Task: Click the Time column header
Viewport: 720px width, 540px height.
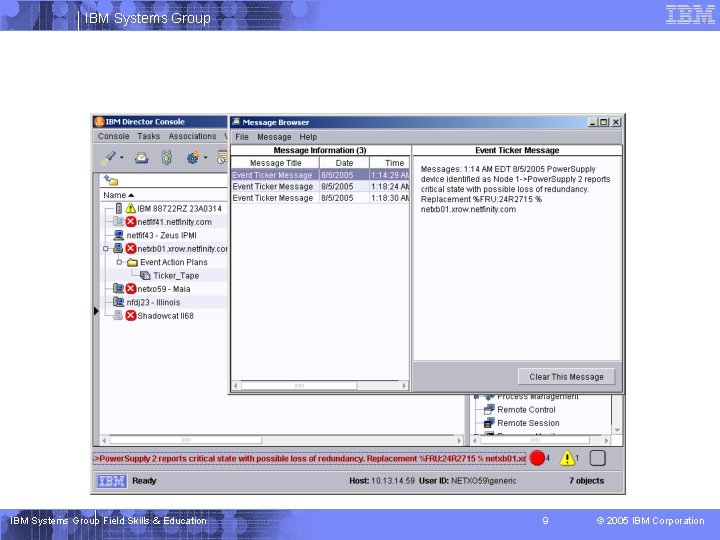Action: [x=389, y=163]
